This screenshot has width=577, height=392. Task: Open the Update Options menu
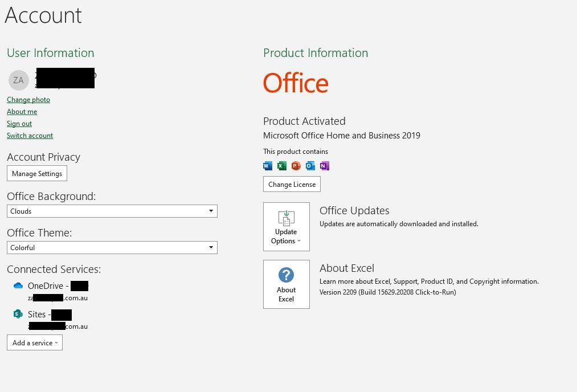[x=287, y=227]
